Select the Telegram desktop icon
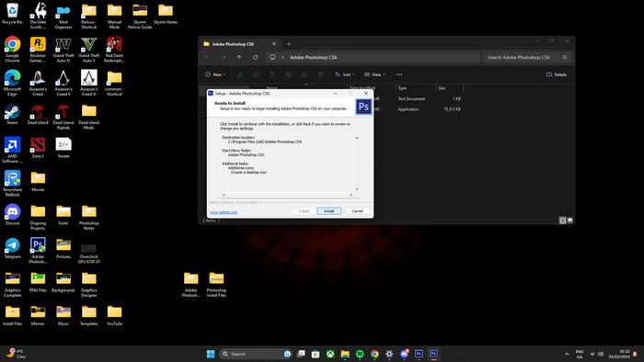Viewport: 644px width, 362px height. pyautogui.click(x=12, y=248)
